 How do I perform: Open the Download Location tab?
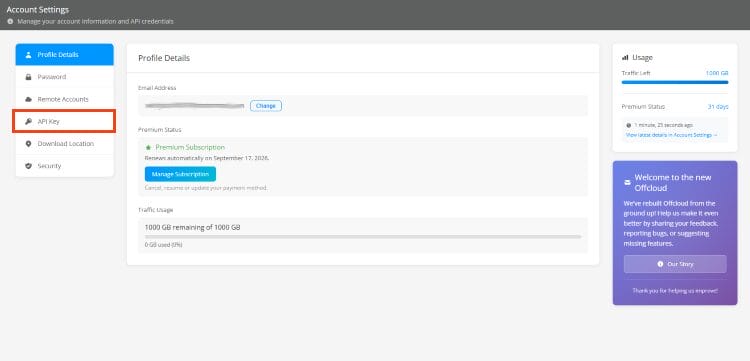point(65,143)
